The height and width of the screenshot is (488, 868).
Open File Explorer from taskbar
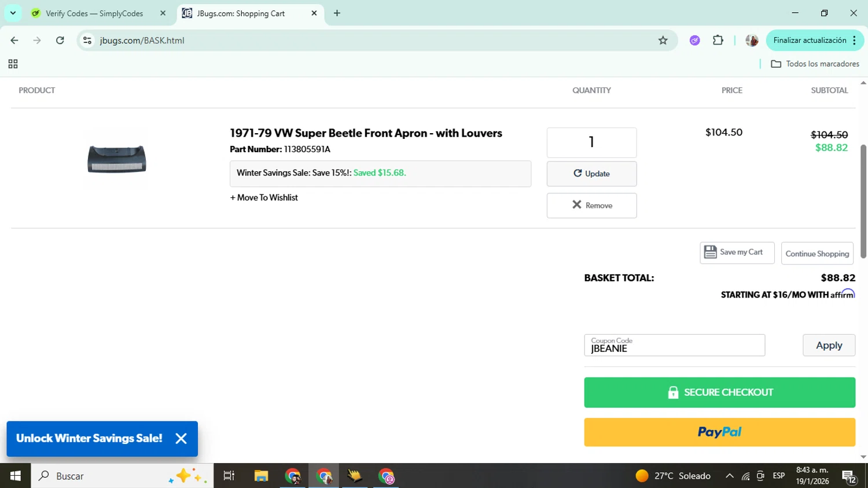click(x=261, y=476)
